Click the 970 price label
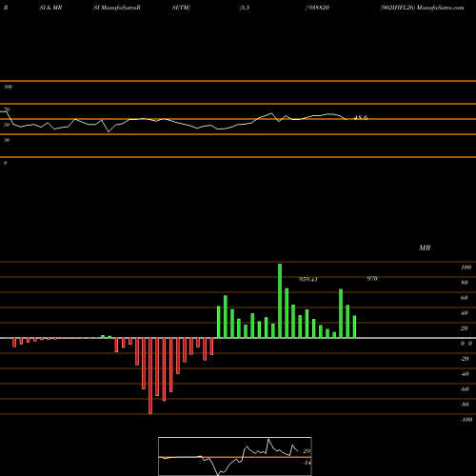 click(372, 278)
